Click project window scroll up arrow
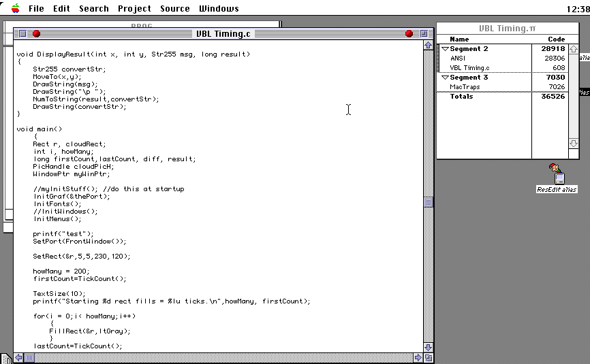590x364 pixels. point(574,49)
